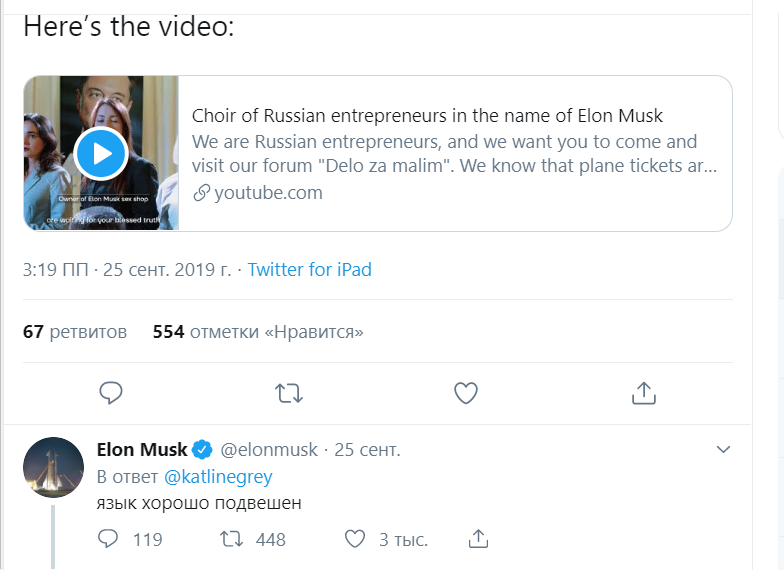The image size is (784, 570).
Task: View the 554 likes list
Action: tap(258, 331)
